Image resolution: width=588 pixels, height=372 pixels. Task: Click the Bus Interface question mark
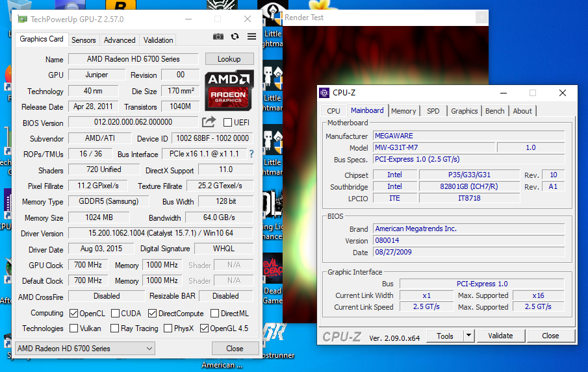[x=251, y=154]
